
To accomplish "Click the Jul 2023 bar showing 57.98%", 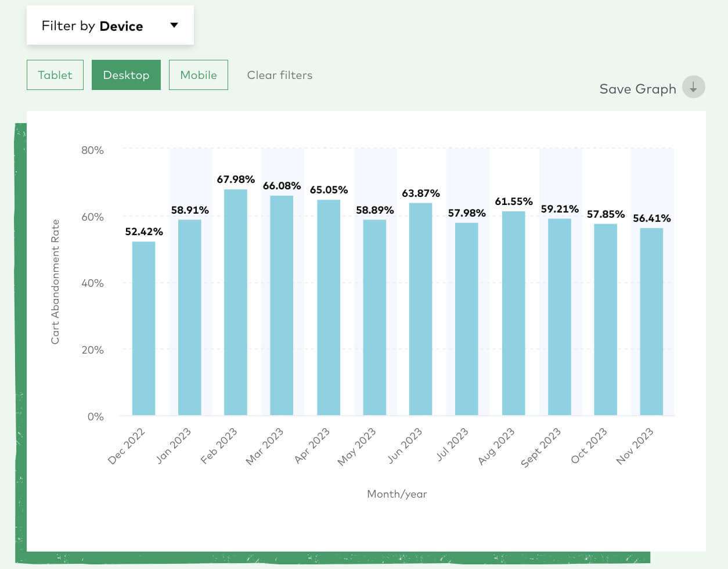I will 467,319.
